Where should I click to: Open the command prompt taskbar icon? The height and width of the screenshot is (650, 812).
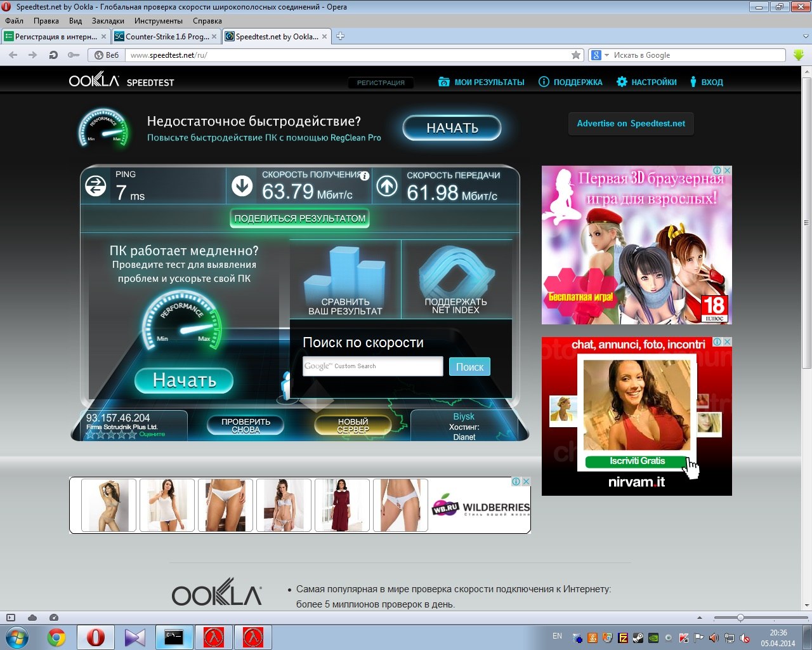click(174, 637)
